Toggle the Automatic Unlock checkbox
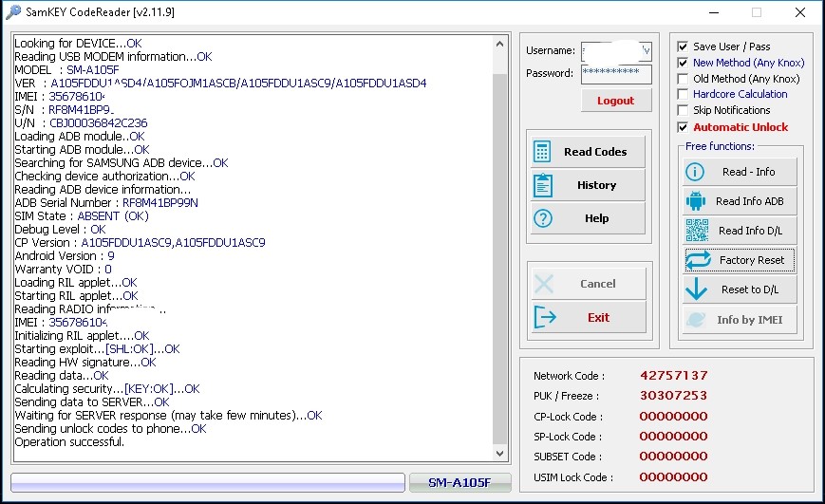 pyautogui.click(x=683, y=127)
